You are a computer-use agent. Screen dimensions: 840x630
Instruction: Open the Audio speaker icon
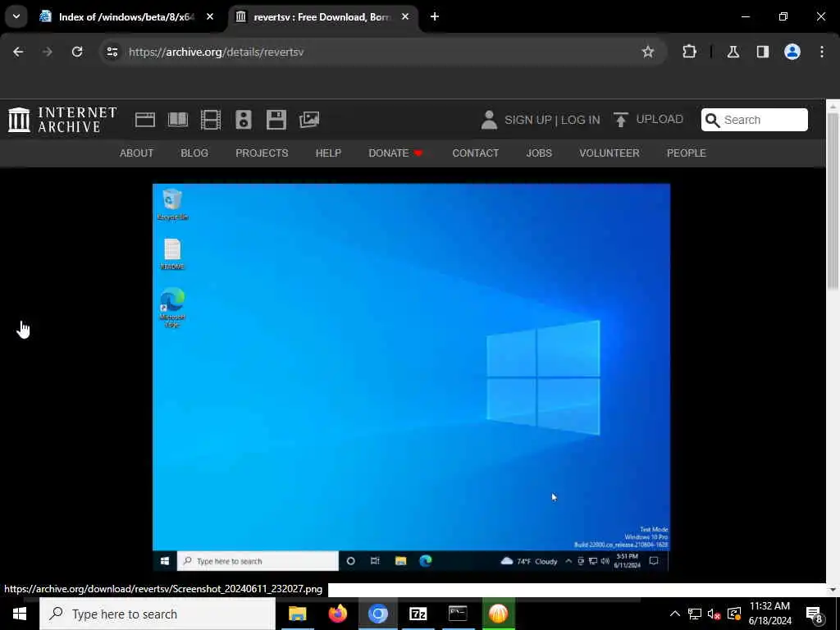click(x=243, y=120)
